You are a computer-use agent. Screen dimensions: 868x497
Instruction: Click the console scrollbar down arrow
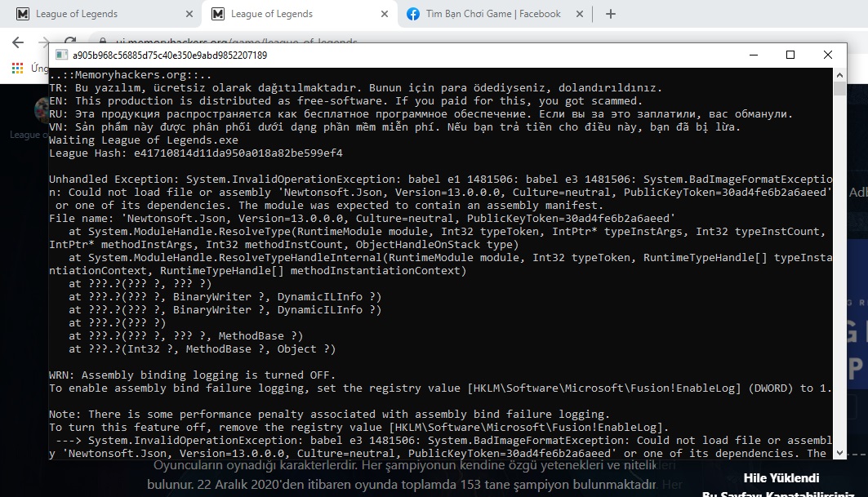pyautogui.click(x=839, y=453)
